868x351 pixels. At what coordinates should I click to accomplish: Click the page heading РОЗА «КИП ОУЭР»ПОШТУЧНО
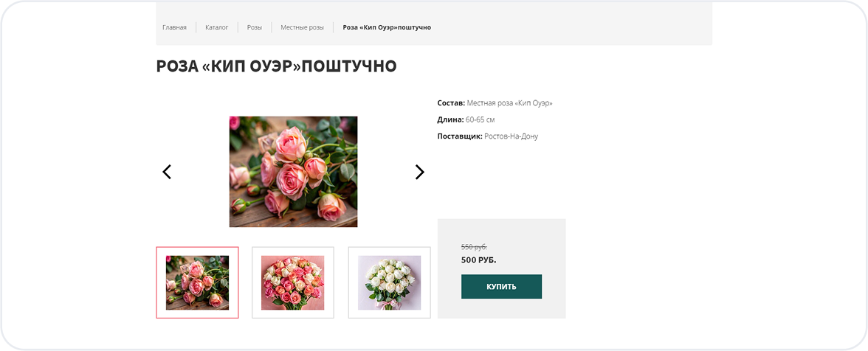276,66
